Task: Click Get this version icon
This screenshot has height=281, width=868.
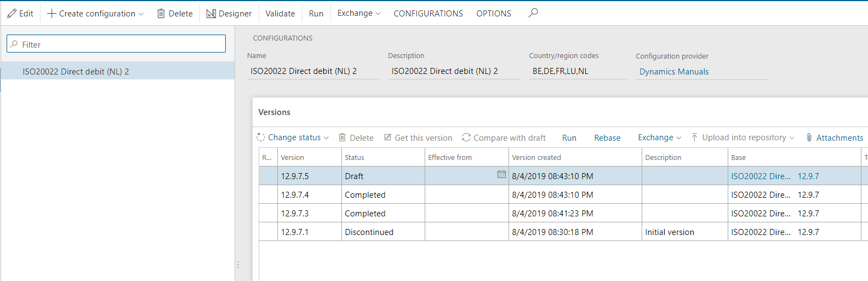Action: click(x=388, y=137)
